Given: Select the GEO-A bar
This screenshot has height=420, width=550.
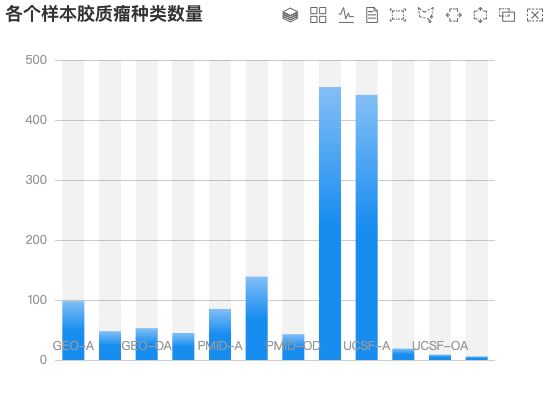Looking at the screenshot, I should coord(73,330).
